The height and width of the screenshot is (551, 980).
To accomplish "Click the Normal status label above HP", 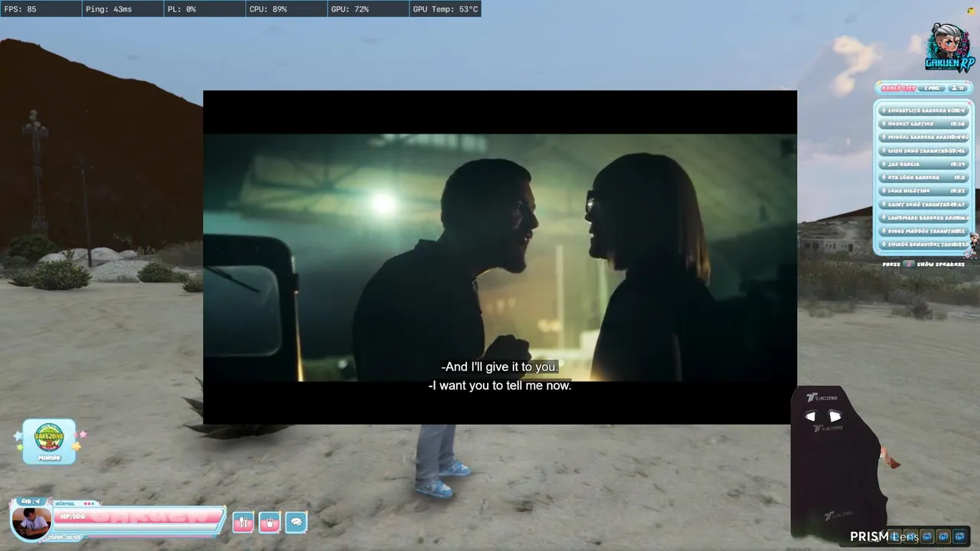I will [x=65, y=504].
